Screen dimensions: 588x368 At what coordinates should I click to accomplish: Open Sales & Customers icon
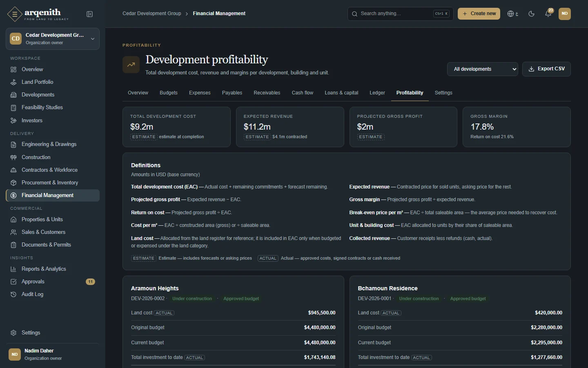pyautogui.click(x=13, y=232)
